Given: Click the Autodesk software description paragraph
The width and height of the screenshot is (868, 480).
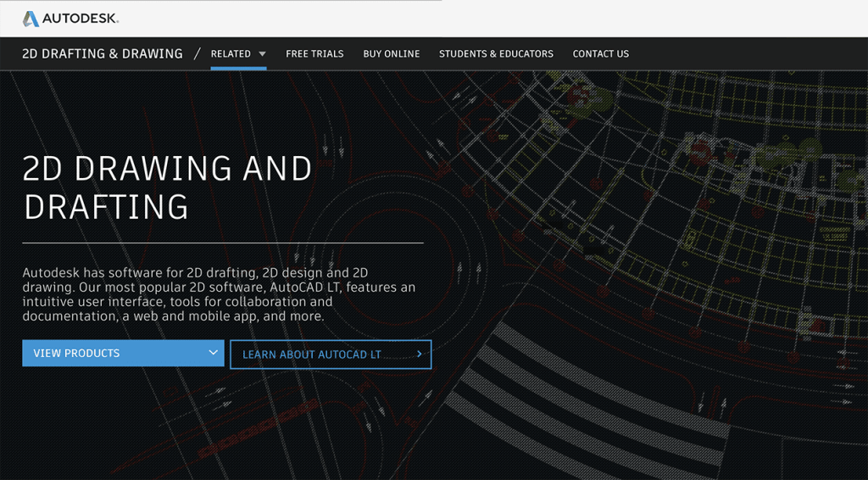Looking at the screenshot, I should click(220, 294).
